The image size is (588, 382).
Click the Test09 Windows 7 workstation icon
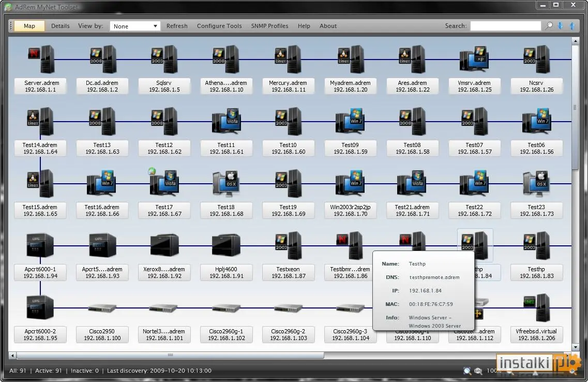pos(350,121)
